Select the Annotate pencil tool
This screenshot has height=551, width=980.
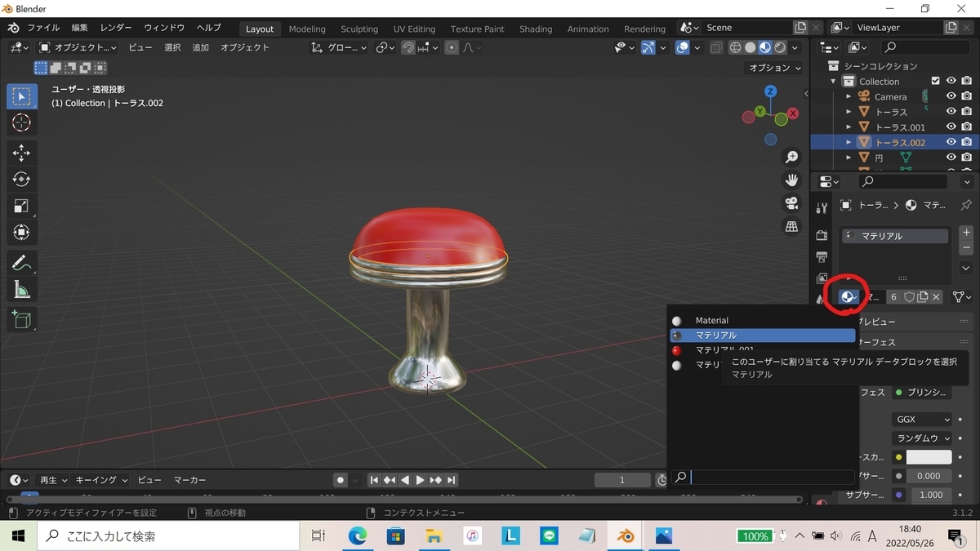pyautogui.click(x=22, y=263)
